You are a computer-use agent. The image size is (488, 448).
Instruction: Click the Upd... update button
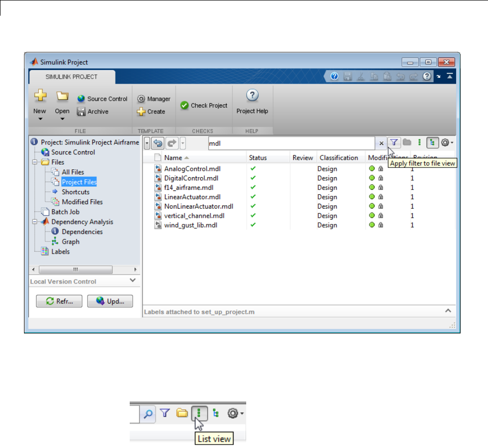(110, 301)
